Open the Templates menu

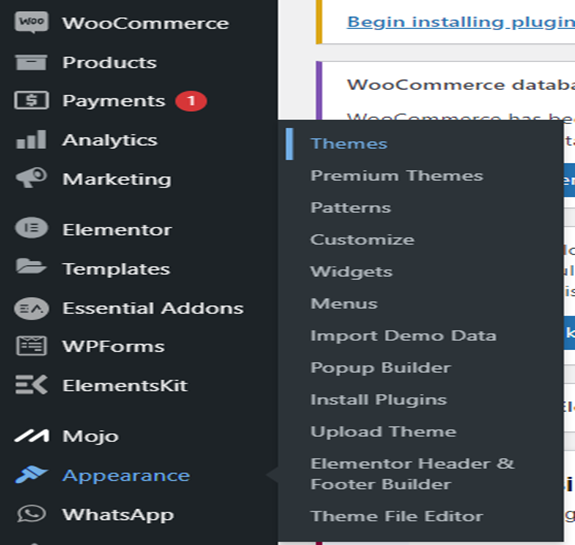(x=116, y=269)
